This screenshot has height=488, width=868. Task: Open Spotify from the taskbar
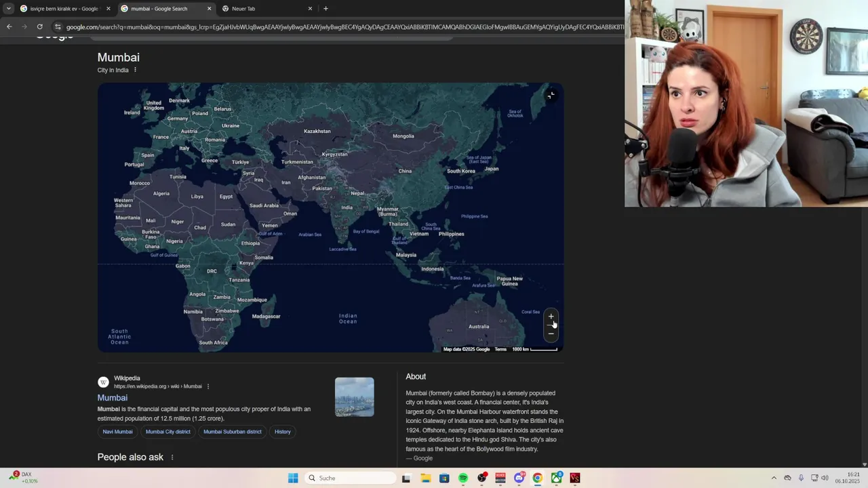[x=463, y=478]
